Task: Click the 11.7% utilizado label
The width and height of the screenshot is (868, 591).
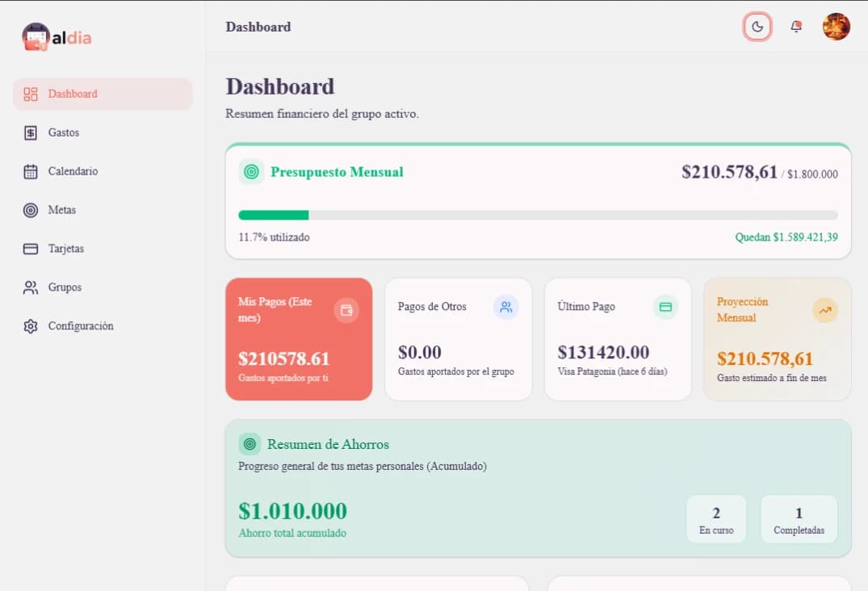Action: click(274, 237)
